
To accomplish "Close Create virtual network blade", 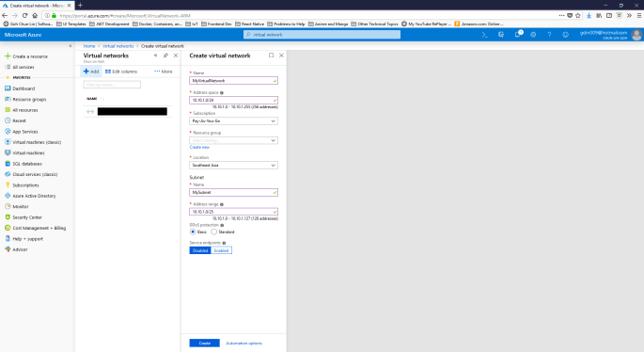I will 281,56.
